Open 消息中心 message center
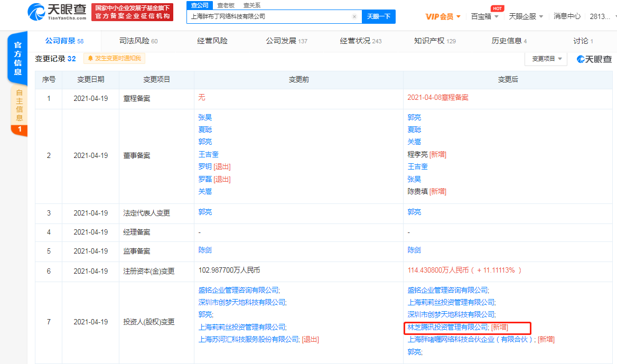Viewport: 617px width, 364px height. pos(567,16)
